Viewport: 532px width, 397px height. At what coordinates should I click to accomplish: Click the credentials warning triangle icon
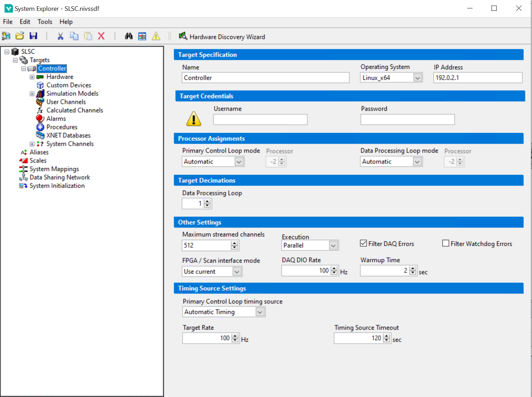click(x=194, y=119)
